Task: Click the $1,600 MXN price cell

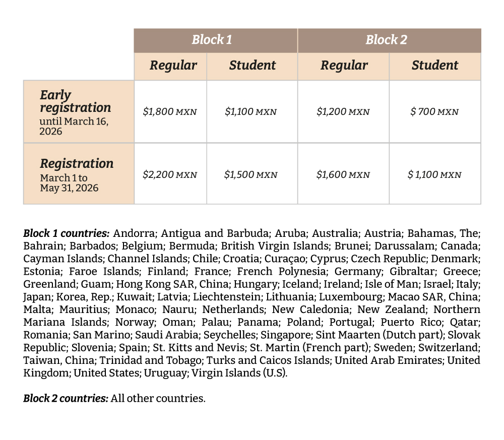Action: 343,175
